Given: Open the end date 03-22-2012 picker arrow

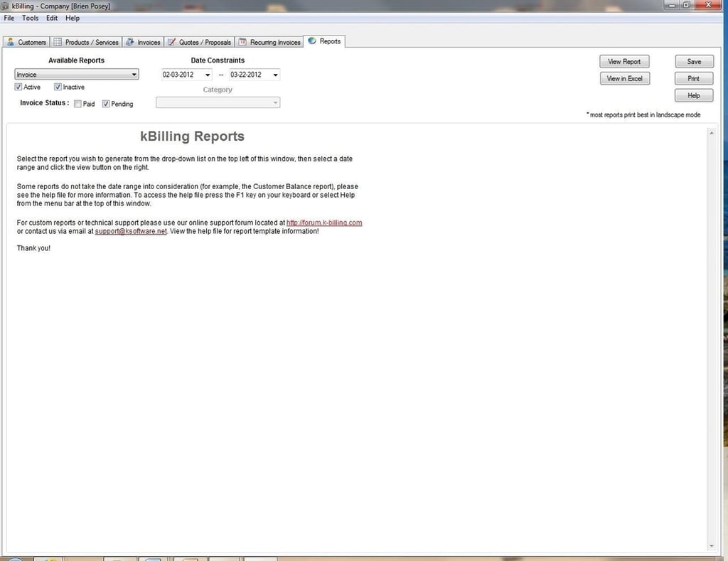Looking at the screenshot, I should (275, 75).
